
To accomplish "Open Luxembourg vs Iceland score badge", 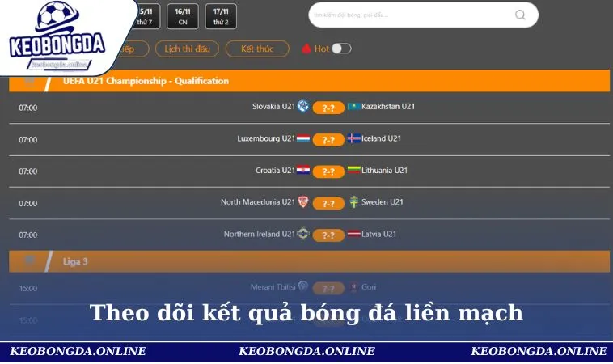I will 328,140.
